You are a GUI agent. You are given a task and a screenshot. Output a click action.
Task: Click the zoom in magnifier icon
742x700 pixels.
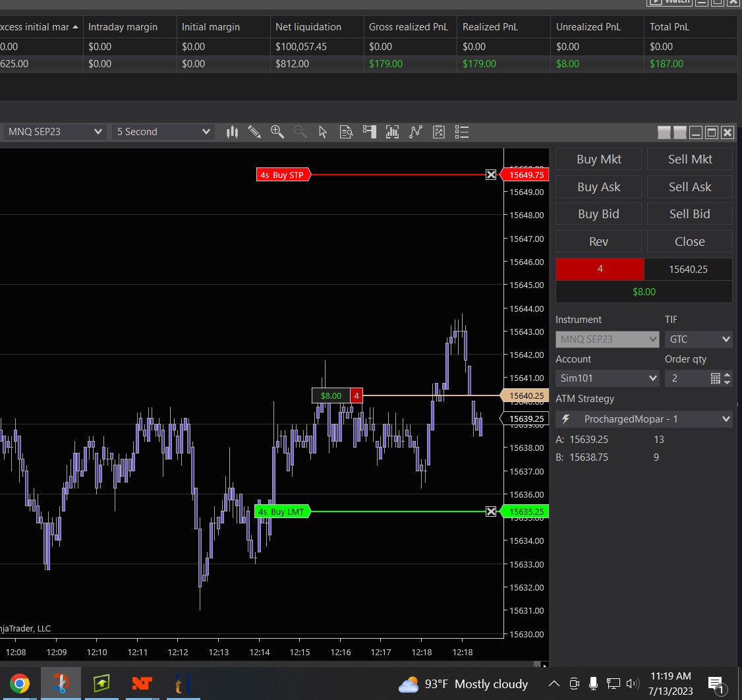click(277, 132)
